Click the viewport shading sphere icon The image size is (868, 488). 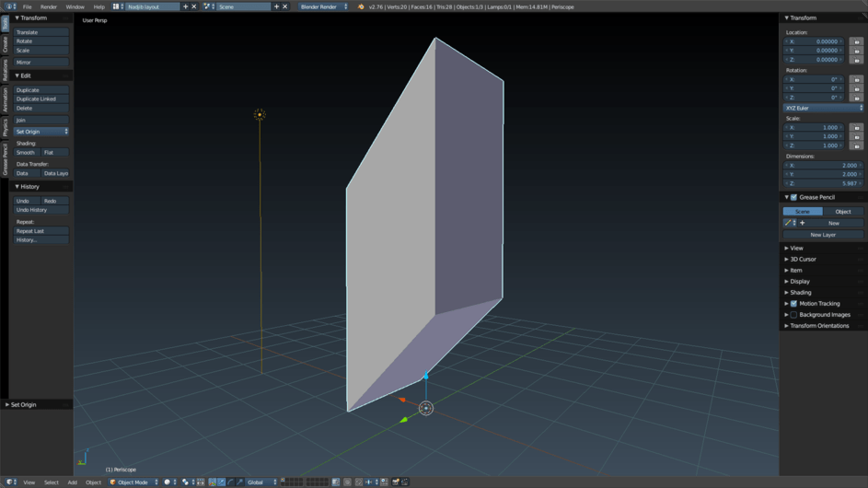pos(168,482)
